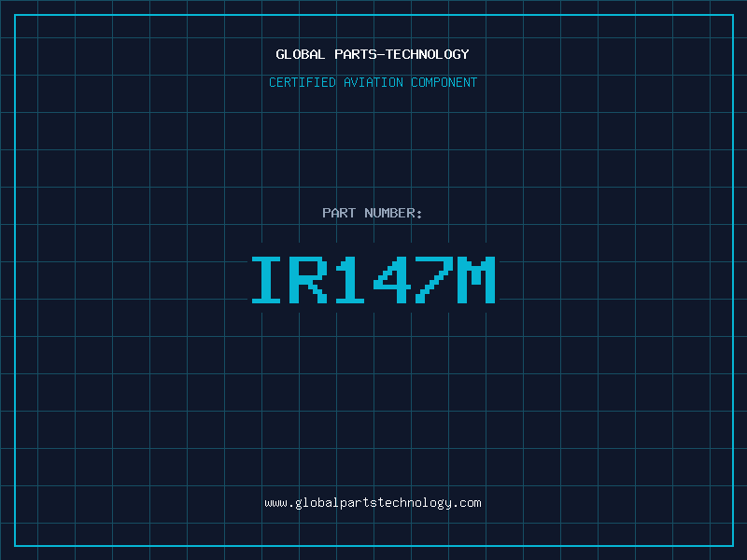Image resolution: width=747 pixels, height=560 pixels.
Task: Click the www prefix of the website address
Action: click(275, 503)
